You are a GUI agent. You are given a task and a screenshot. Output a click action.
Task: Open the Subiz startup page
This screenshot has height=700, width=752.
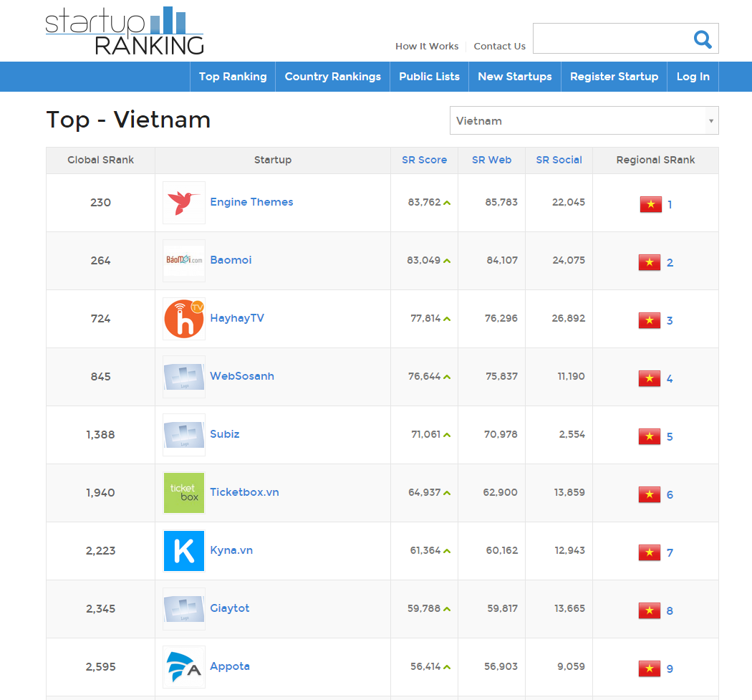(224, 434)
